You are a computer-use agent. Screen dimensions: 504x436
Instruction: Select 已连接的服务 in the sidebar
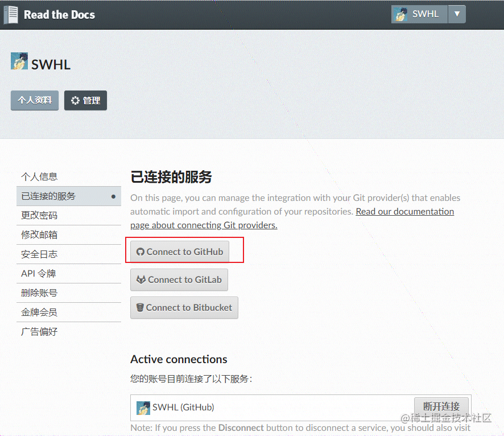point(69,196)
